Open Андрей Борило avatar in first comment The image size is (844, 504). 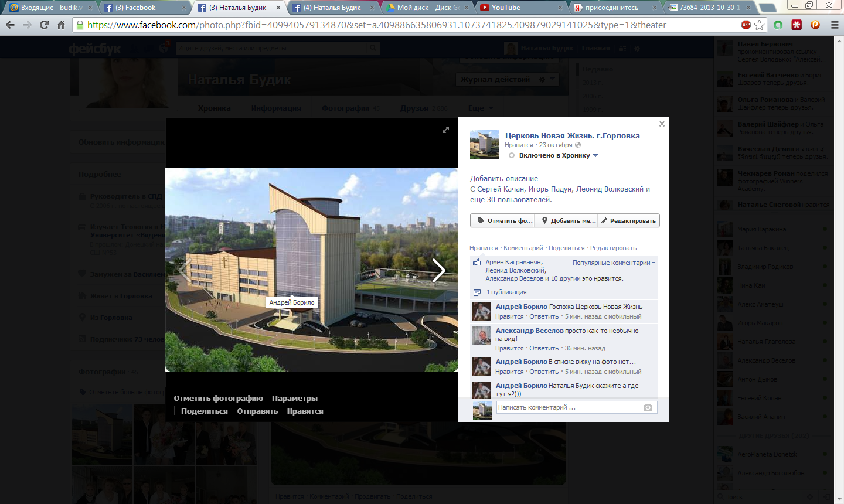[482, 311]
